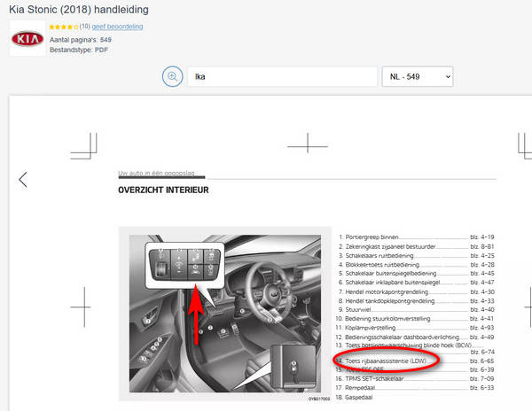The image size is (532, 411).
Task: Click the 'OVERZICHT INTERIEUR' heading
Action: tap(163, 190)
